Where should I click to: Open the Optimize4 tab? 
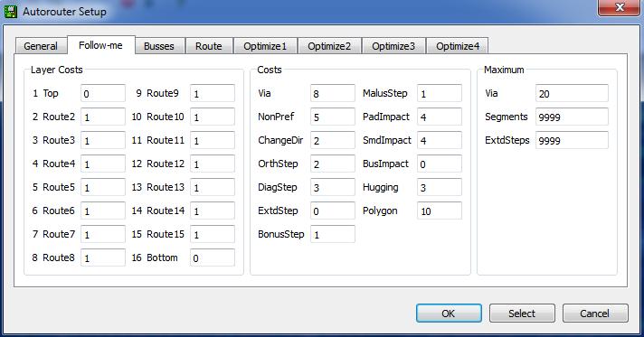click(x=458, y=46)
